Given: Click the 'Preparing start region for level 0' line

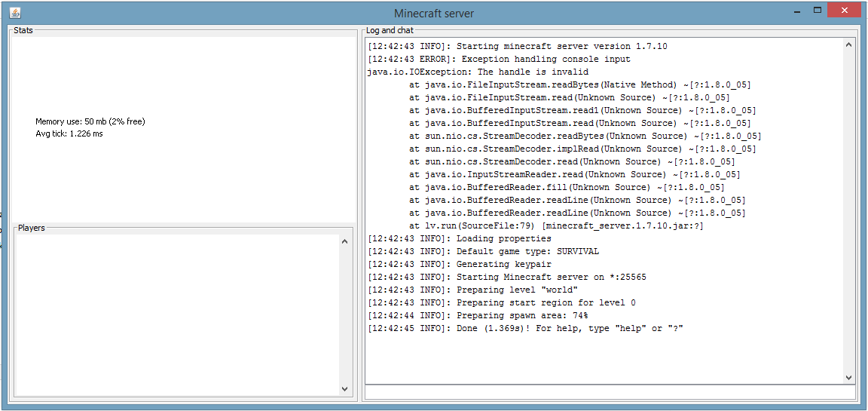Looking at the screenshot, I should [502, 303].
